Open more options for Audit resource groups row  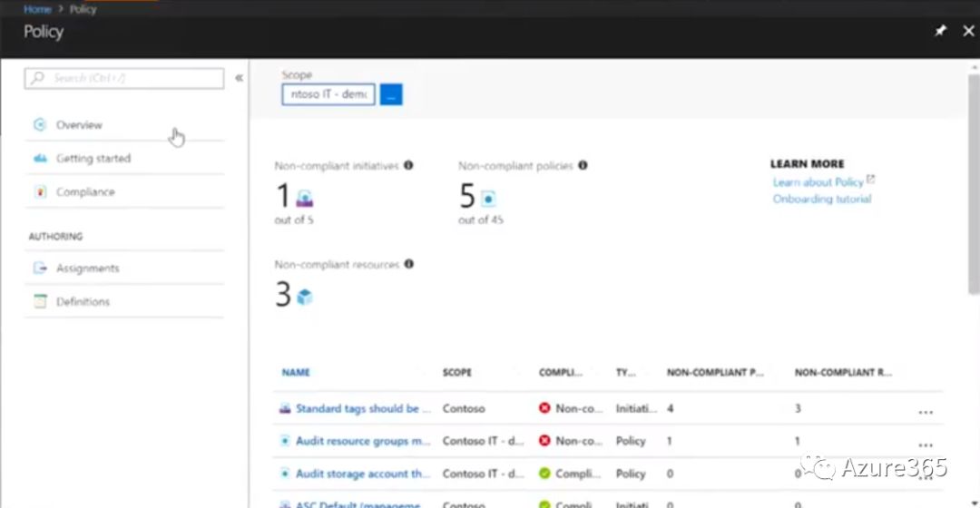[925, 443]
